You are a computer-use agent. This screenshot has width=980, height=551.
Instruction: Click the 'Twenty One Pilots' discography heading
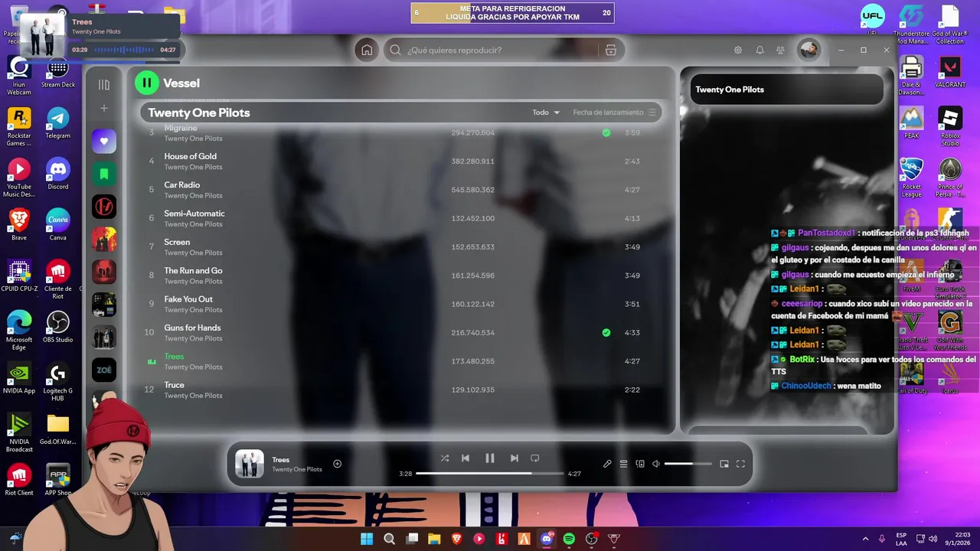click(199, 112)
